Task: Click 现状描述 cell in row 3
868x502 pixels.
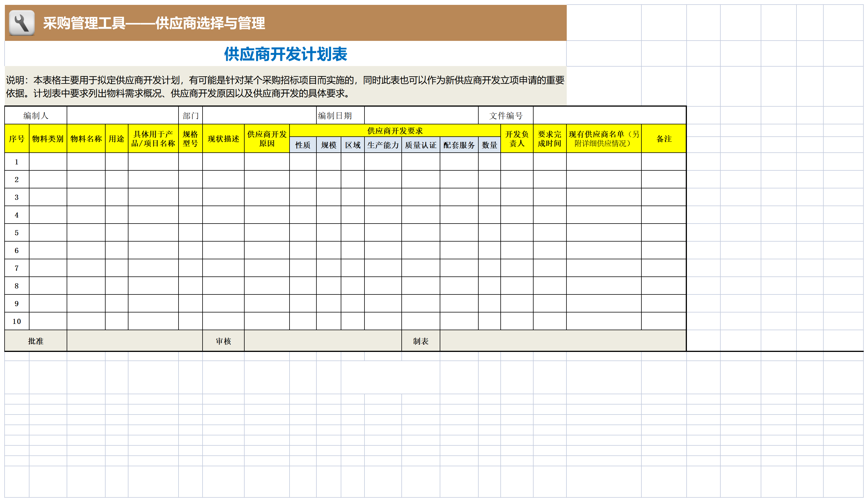Action: pyautogui.click(x=223, y=197)
